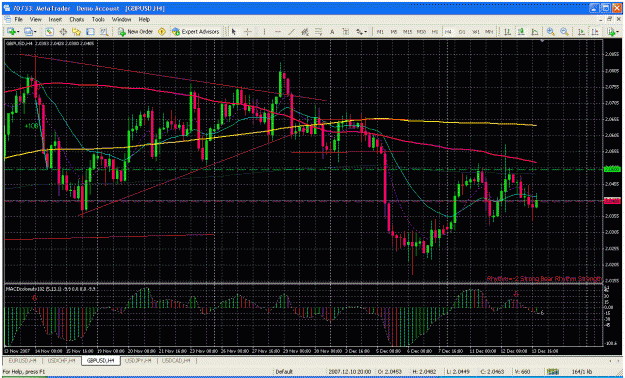Screen dimensions: 625x378
Task: Click the red current price tag on scale
Action: 612,201
